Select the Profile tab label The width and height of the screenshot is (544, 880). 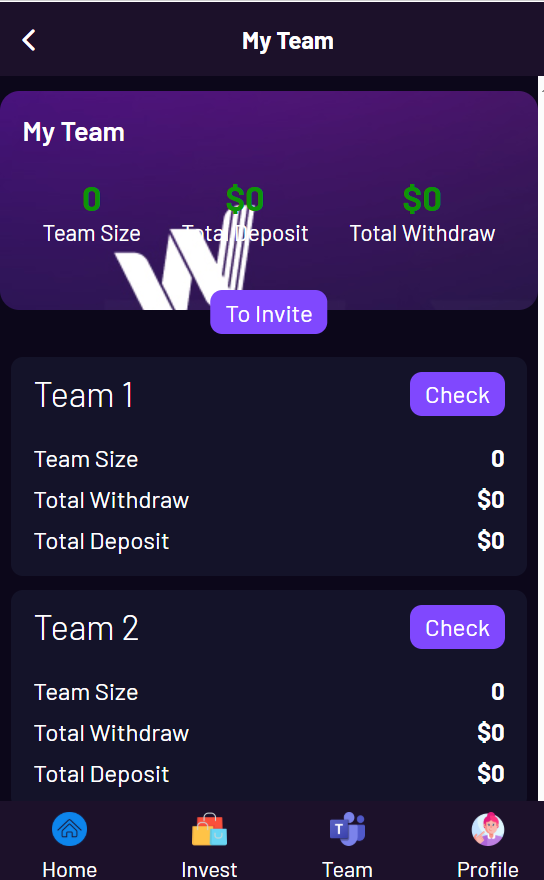pos(487,869)
